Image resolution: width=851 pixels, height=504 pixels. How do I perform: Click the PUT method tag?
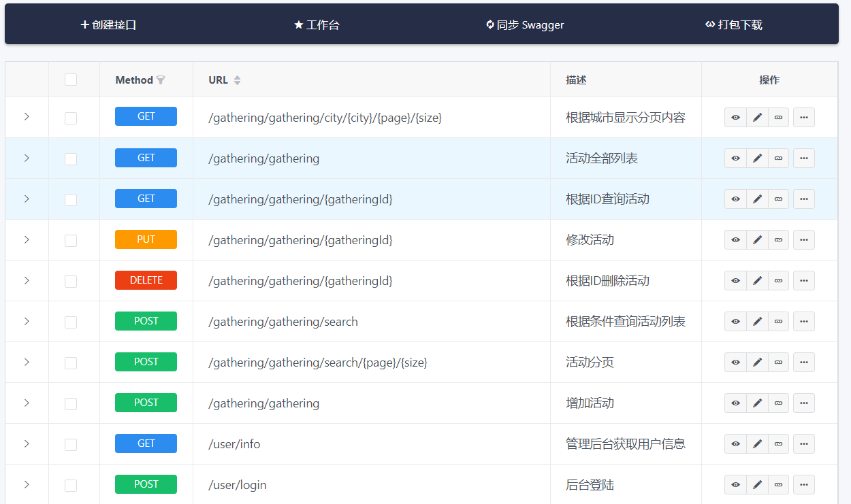(146, 239)
